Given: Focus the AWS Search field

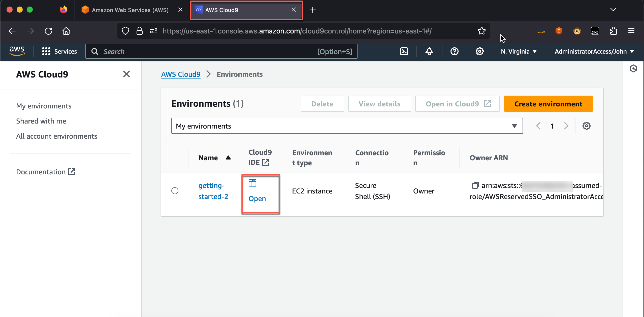Looking at the screenshot, I should point(221,51).
